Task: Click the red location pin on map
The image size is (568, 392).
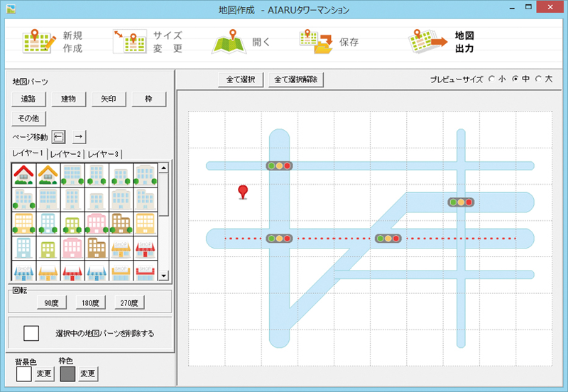Action: click(x=244, y=192)
